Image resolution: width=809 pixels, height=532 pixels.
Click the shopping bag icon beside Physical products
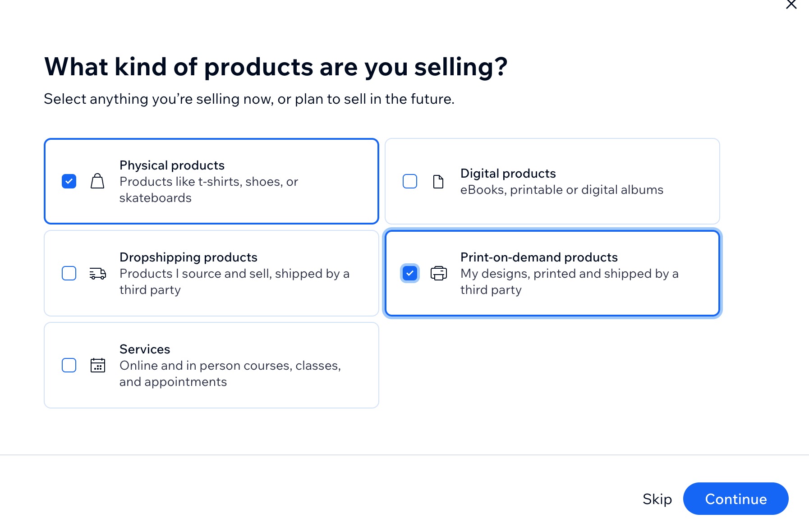(97, 181)
